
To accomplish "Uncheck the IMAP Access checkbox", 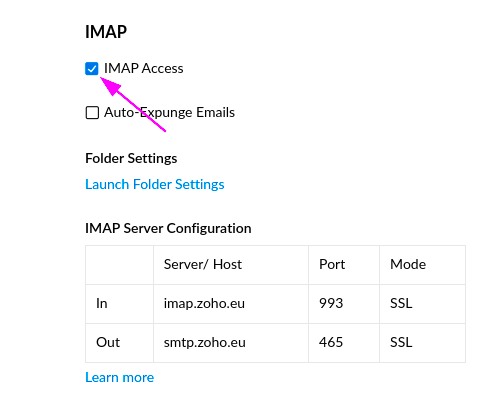I will point(92,69).
